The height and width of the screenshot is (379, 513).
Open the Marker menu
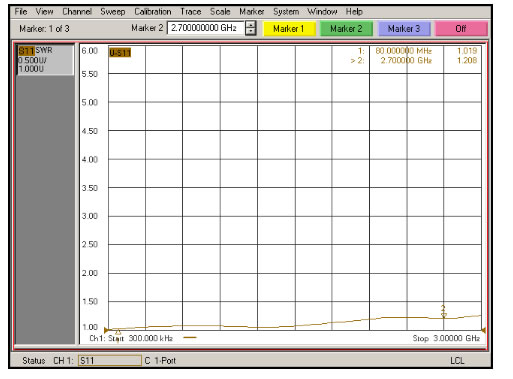251,12
